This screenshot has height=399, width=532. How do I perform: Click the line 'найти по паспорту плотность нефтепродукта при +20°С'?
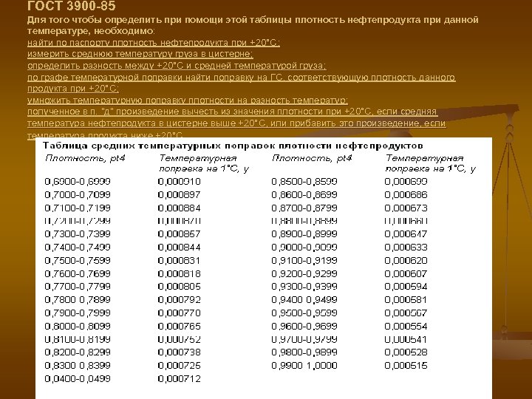tap(154, 43)
